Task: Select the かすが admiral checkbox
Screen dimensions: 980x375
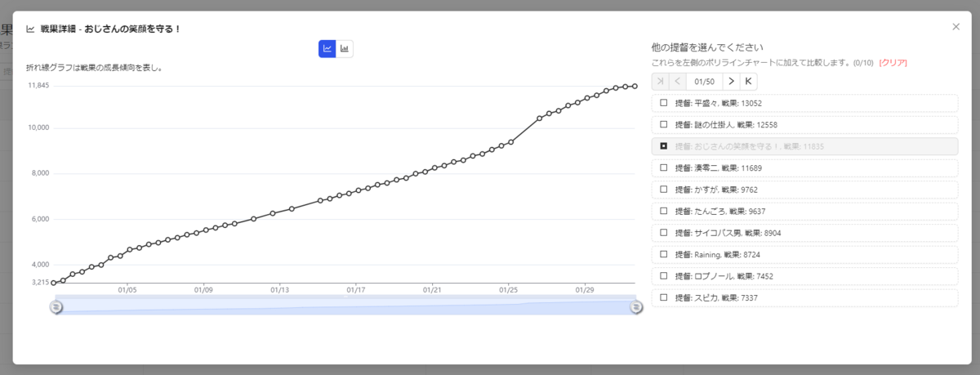Action: 663,190
